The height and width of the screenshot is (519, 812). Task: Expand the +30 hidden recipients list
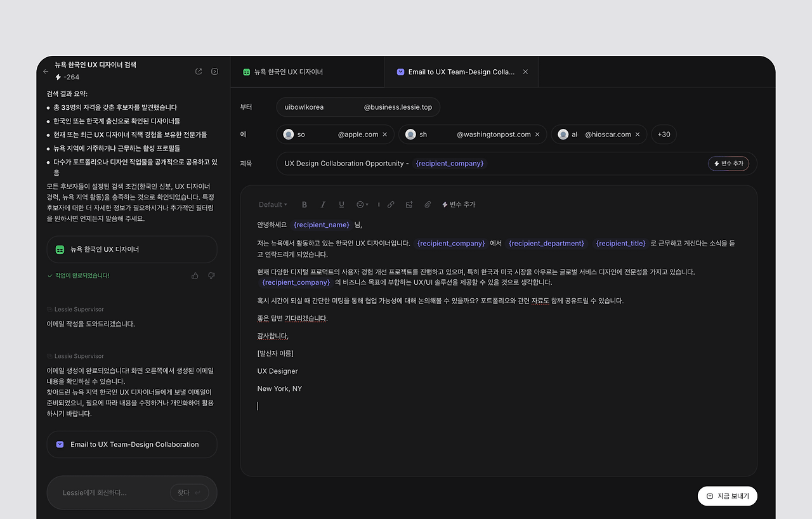point(664,134)
